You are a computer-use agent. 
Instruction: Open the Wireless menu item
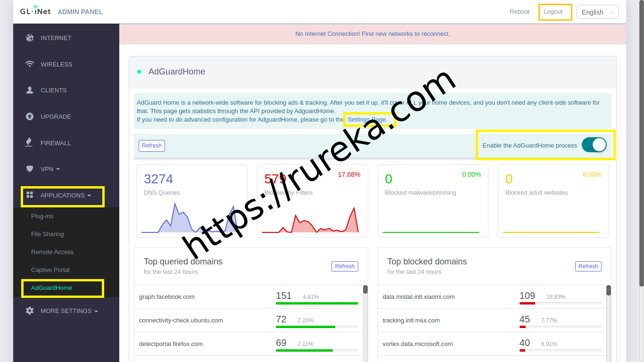click(57, 64)
